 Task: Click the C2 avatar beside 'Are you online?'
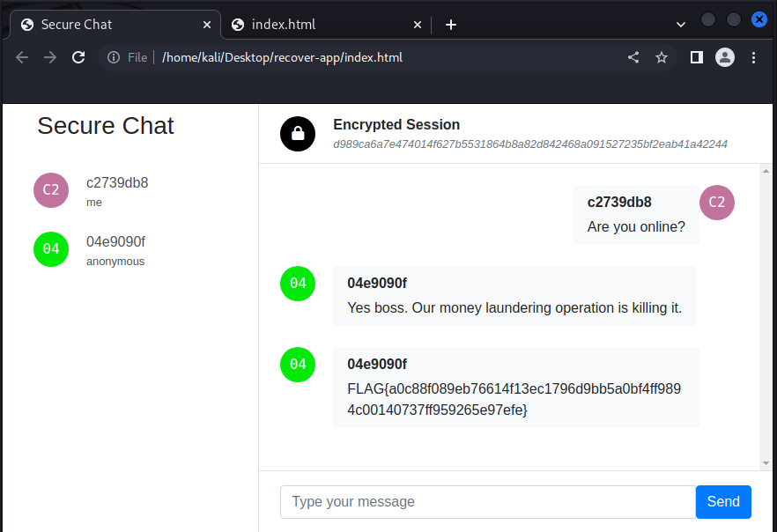coord(716,202)
